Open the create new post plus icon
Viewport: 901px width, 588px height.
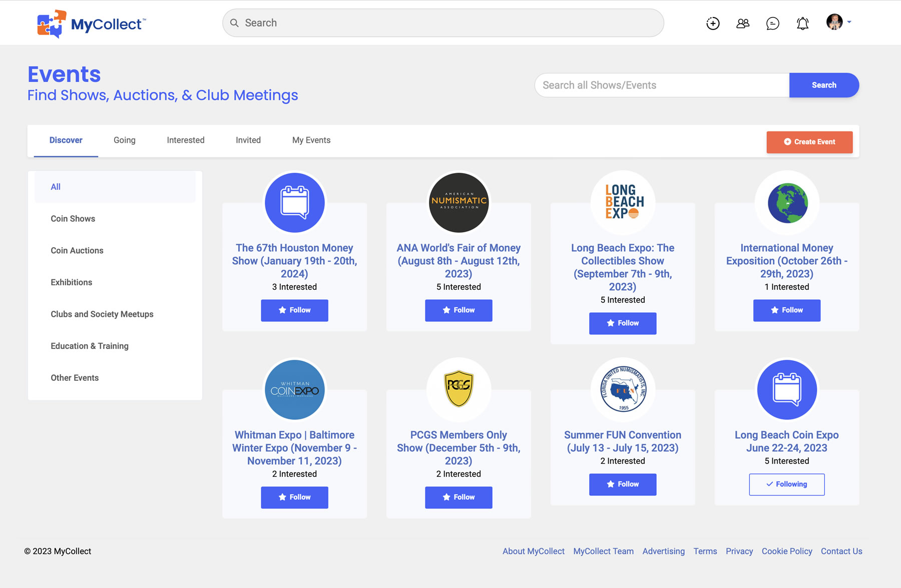pos(713,23)
